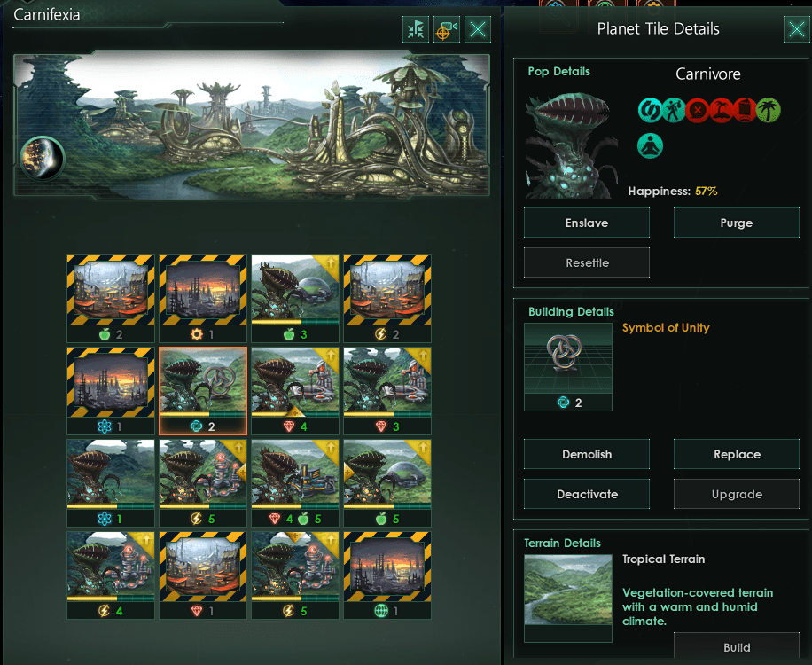
Task: Click the Replace button
Action: (x=737, y=454)
